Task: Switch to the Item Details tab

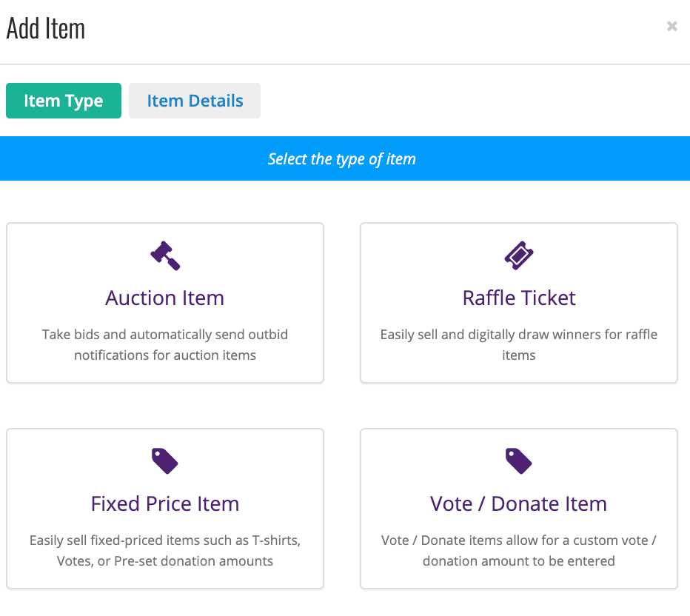Action: point(195,101)
